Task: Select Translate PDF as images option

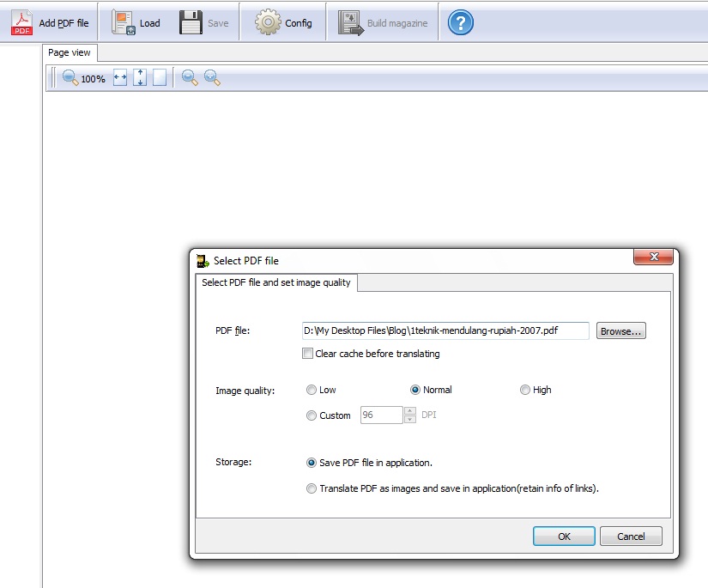Action: point(312,488)
